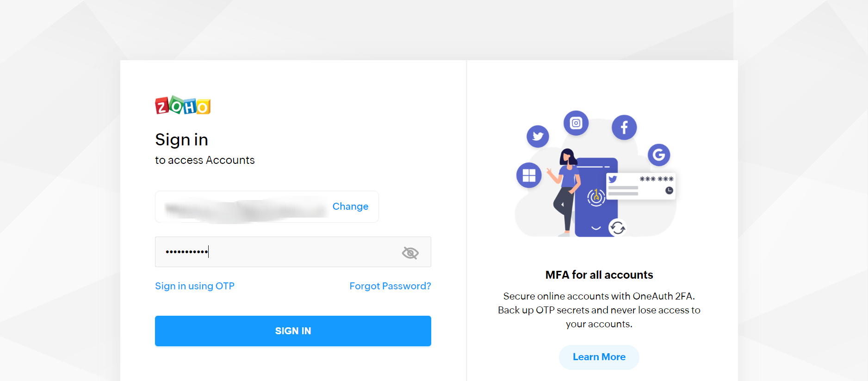This screenshot has width=868, height=381.
Task: Click the clock icon on OTP card
Action: [x=669, y=190]
